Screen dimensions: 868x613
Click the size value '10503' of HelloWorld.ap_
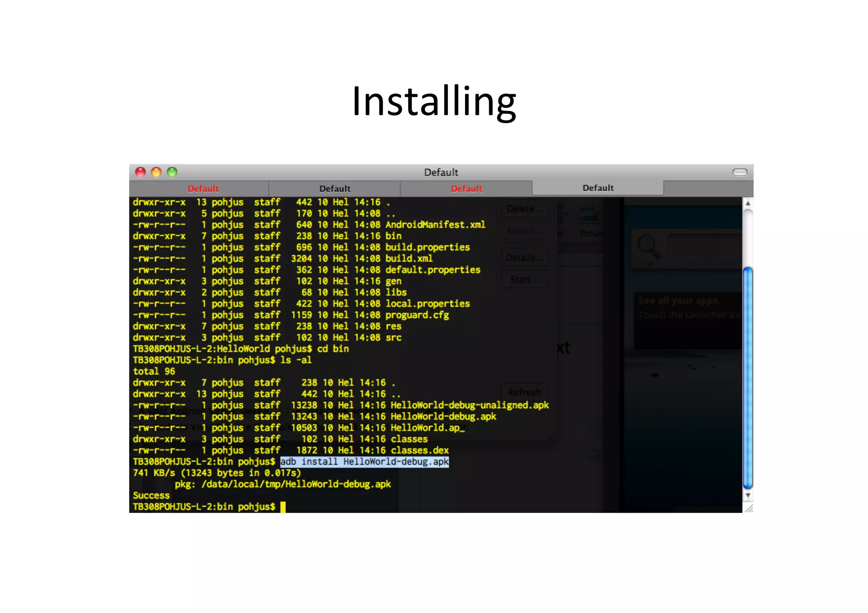[x=304, y=428]
